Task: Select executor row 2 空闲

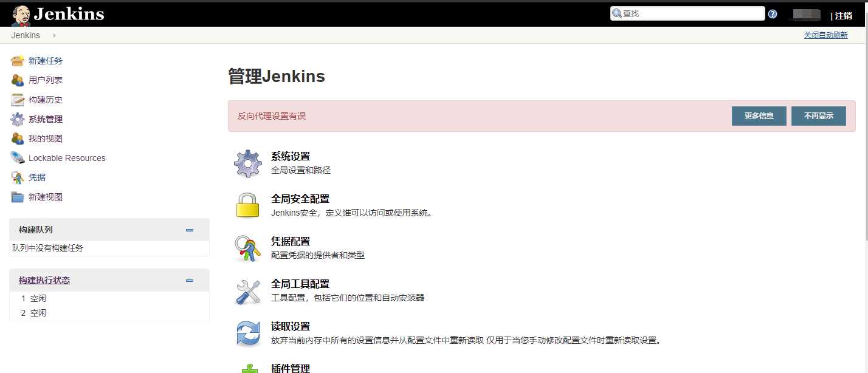Action: (x=109, y=313)
